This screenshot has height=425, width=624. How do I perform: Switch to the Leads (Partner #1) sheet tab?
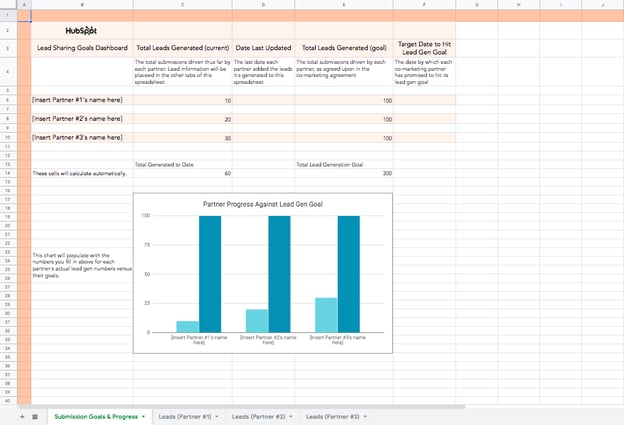click(x=185, y=415)
